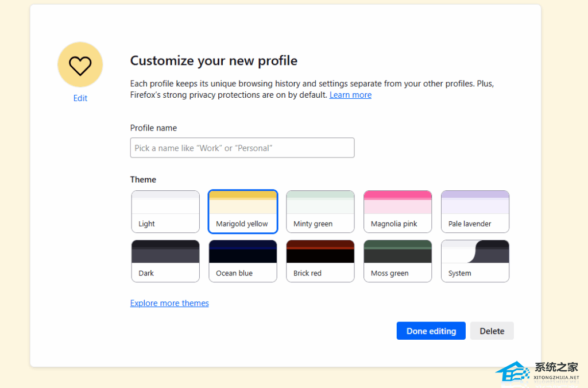The height and width of the screenshot is (388, 588).
Task: Select the Light theme
Action: coord(165,212)
